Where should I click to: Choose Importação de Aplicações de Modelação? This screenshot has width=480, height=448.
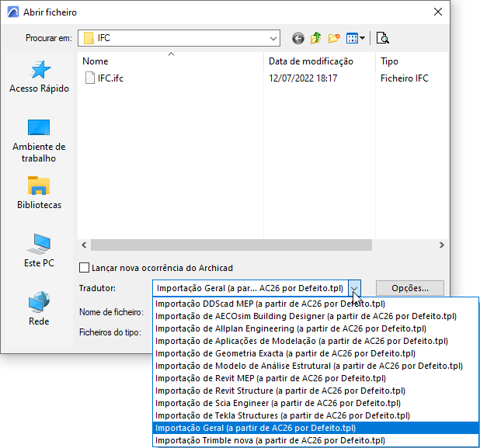[315, 341]
